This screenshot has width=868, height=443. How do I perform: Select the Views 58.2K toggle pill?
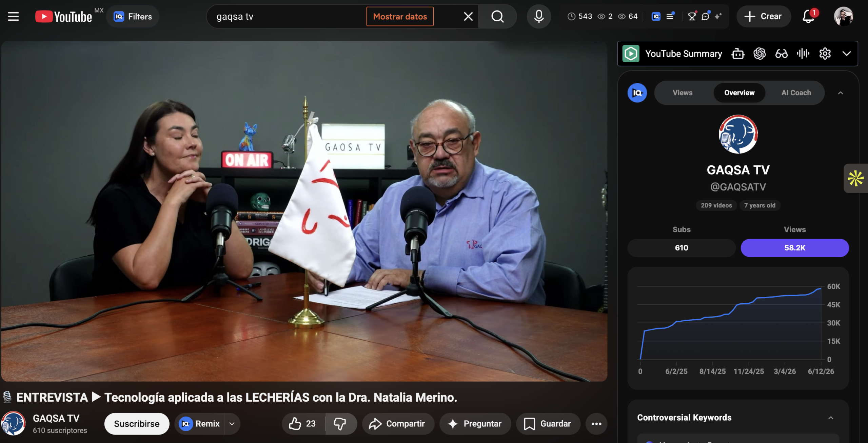coord(794,248)
